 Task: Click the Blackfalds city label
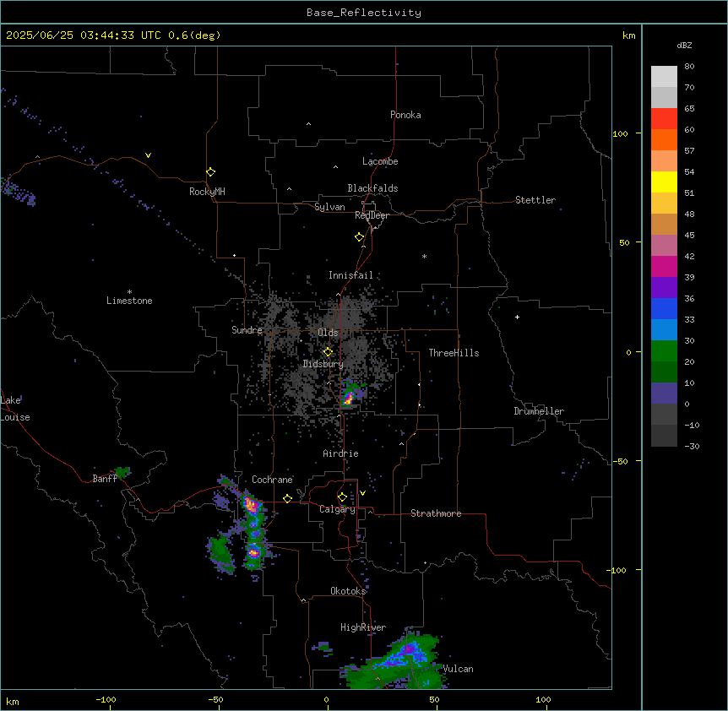point(372,188)
